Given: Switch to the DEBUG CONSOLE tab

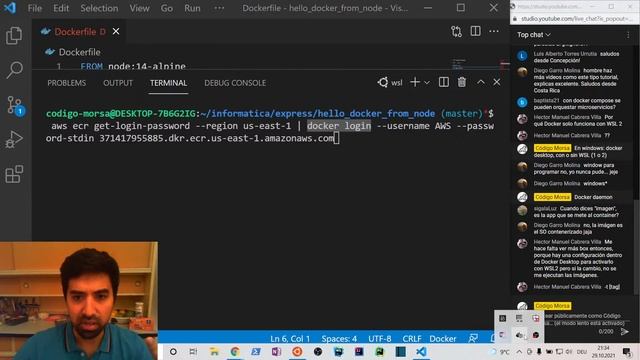Looking at the screenshot, I should coord(235,83).
